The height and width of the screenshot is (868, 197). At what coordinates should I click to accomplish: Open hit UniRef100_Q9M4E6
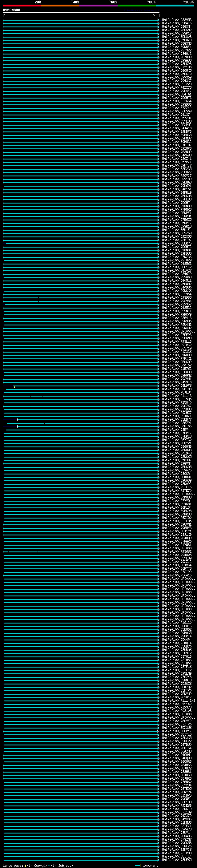click(176, 23)
